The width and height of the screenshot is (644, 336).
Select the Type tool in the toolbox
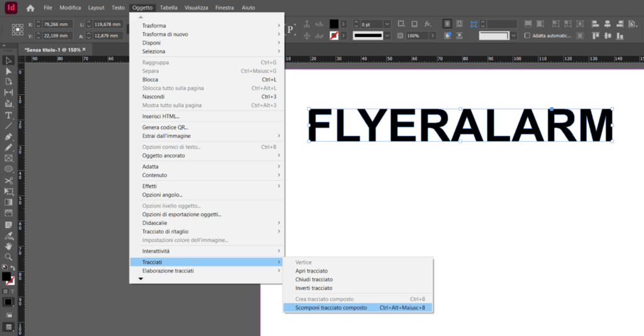click(x=9, y=115)
